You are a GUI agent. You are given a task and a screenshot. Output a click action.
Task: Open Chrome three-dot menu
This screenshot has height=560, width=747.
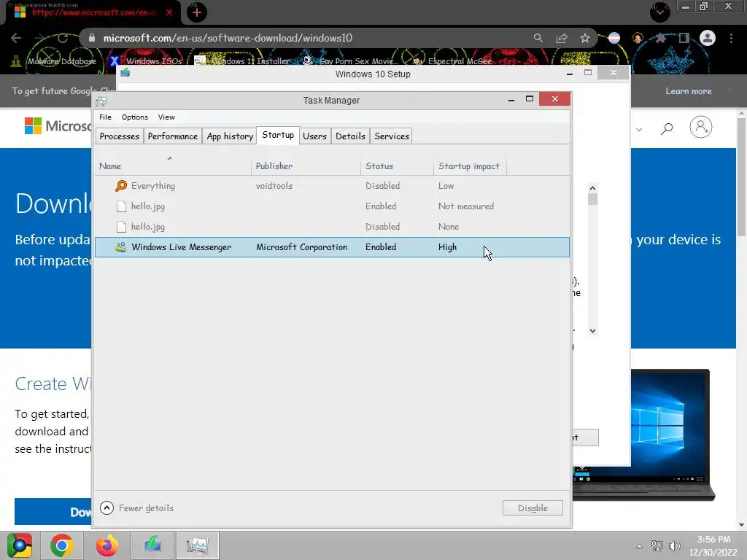tap(731, 38)
